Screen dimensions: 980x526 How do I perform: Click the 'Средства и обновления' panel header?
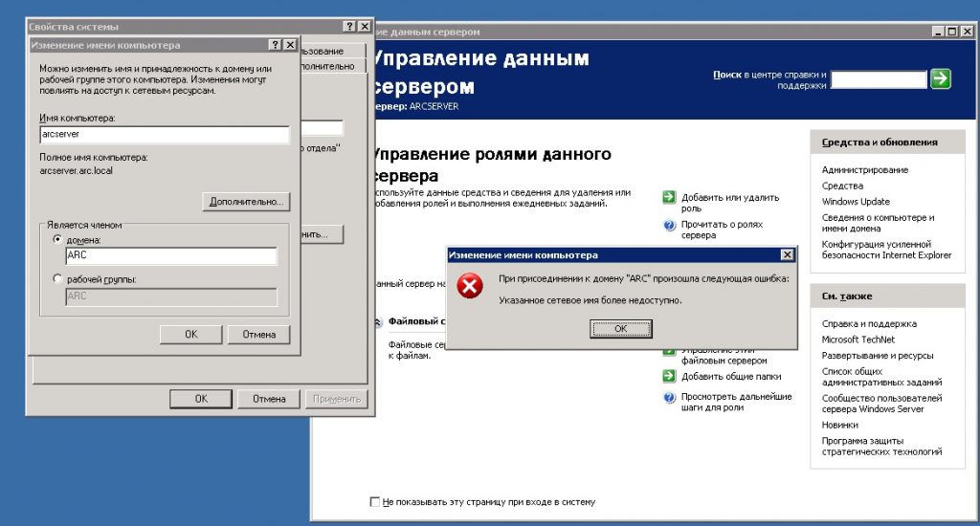(x=887, y=142)
